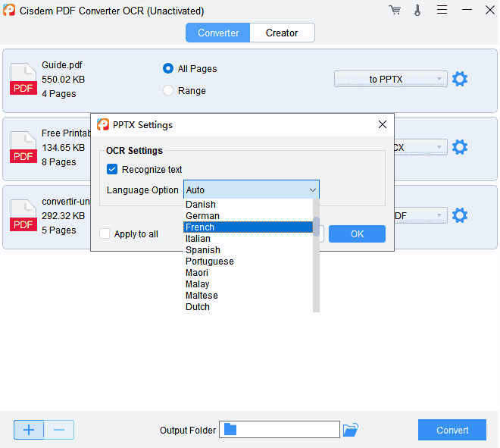This screenshot has width=500, height=448.
Task: Click the language list scrollbar thumb
Action: click(x=317, y=227)
